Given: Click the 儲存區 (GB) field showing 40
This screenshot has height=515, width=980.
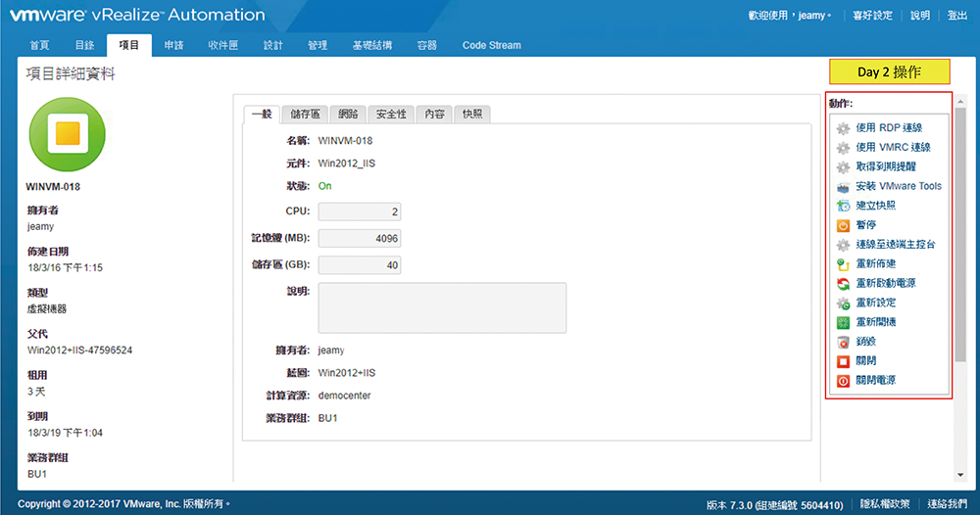Looking at the screenshot, I should [360, 265].
